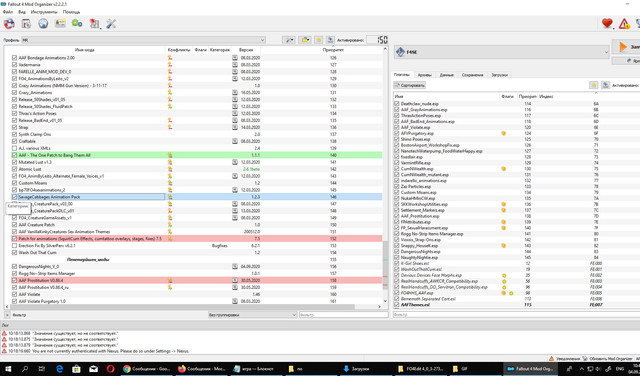The image size is (640, 376).
Task: Enable the A.I. various XMLs mod
Action: point(14,148)
